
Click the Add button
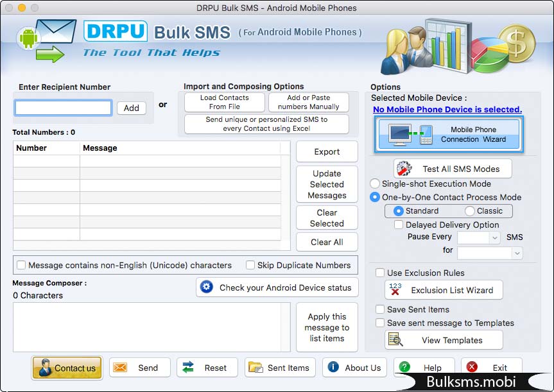coord(132,108)
